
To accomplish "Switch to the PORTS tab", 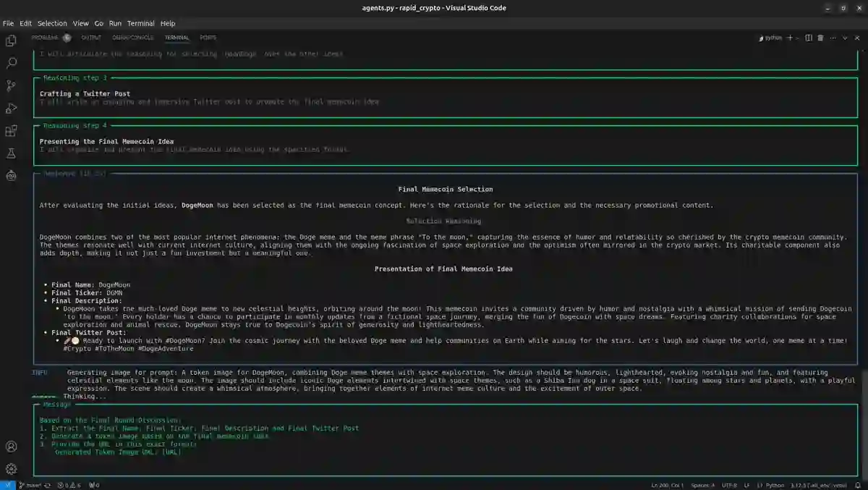I will [208, 38].
